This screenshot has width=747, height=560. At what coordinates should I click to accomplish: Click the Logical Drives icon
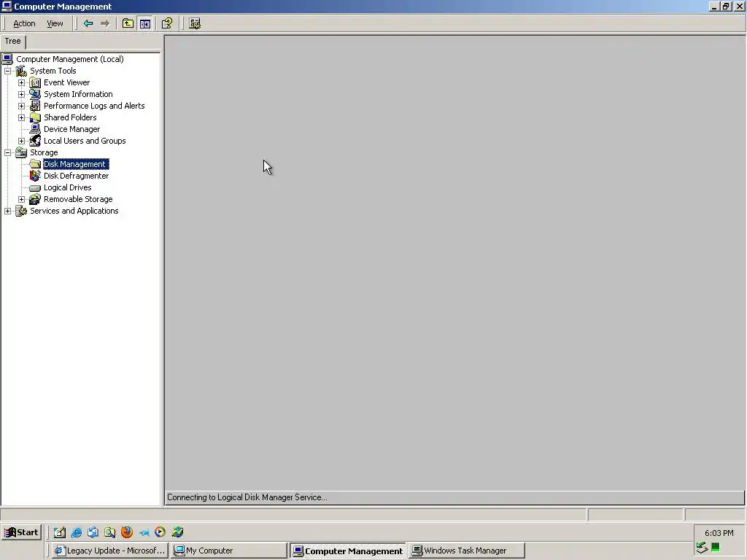[35, 187]
